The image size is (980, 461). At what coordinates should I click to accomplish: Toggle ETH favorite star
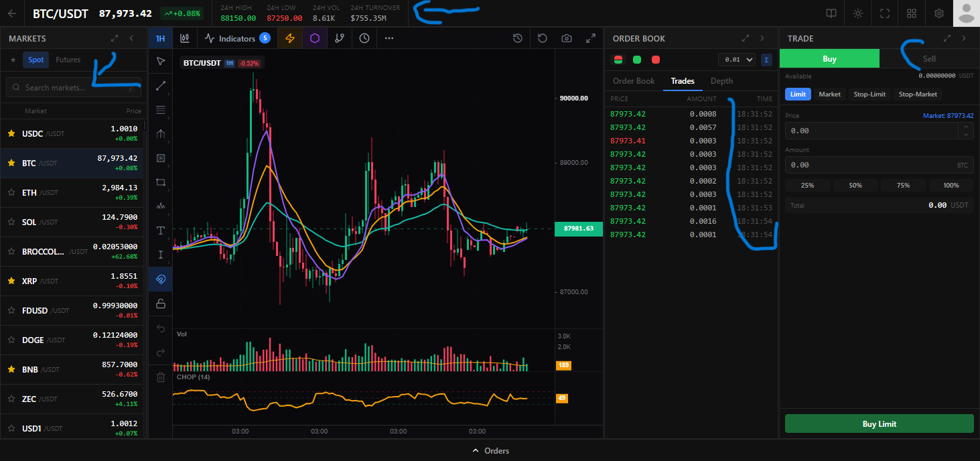[11, 192]
